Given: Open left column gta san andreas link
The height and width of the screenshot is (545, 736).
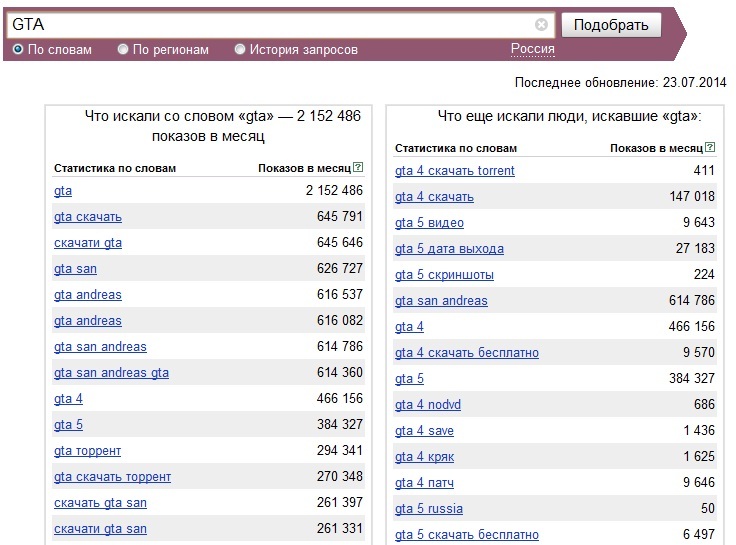Looking at the screenshot, I should point(100,347).
